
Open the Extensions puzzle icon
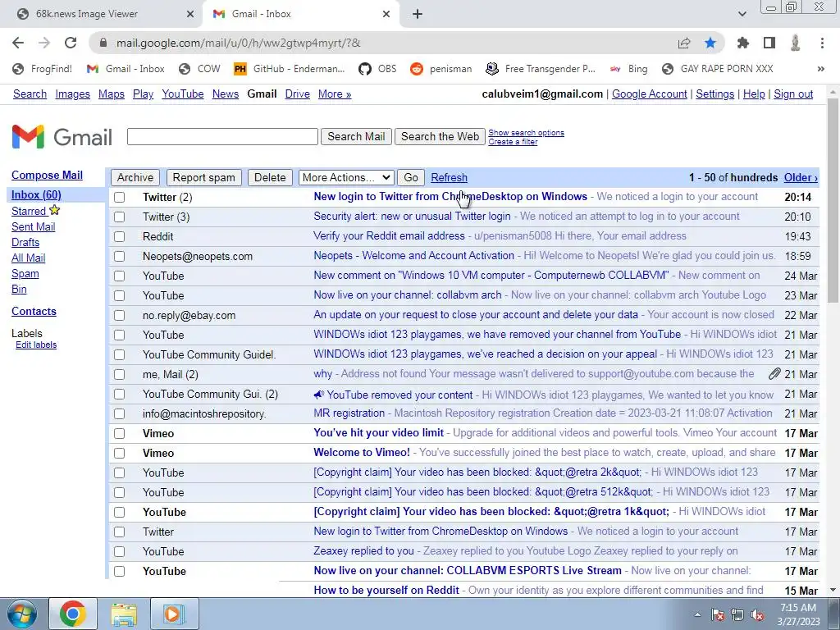[x=742, y=43]
